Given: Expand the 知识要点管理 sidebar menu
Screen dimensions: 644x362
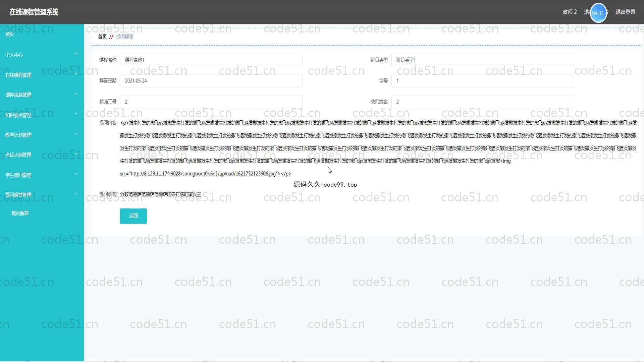Looking at the screenshot, I should point(42,115).
